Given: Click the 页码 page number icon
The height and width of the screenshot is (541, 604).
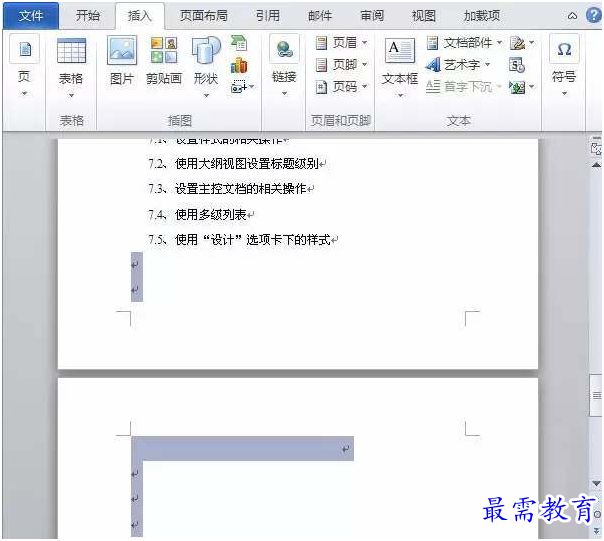Looking at the screenshot, I should (x=321, y=87).
